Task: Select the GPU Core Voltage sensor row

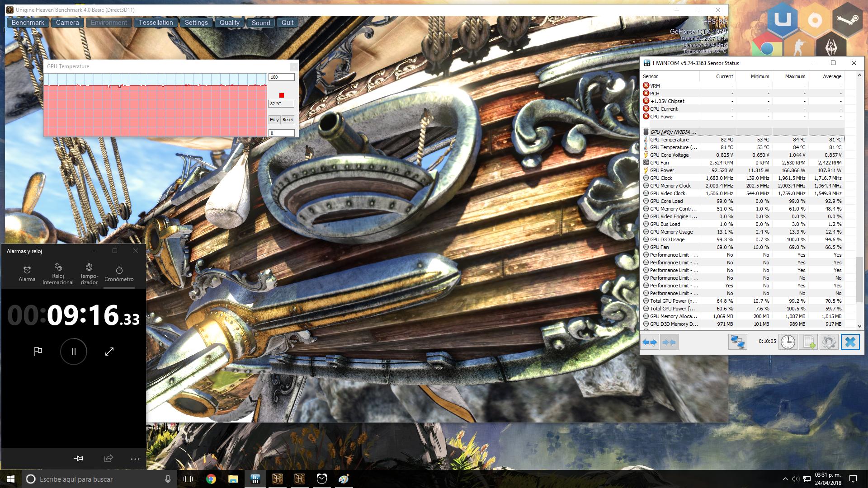Action: pos(742,155)
